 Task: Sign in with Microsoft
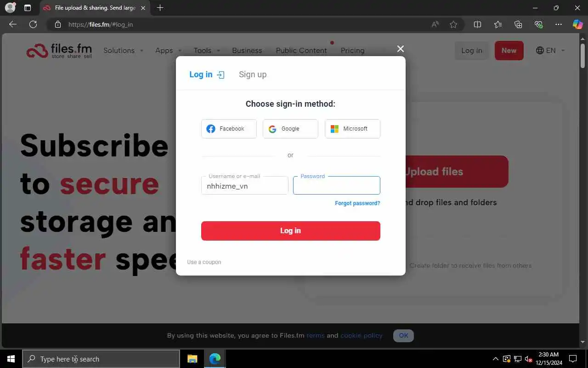(x=352, y=129)
